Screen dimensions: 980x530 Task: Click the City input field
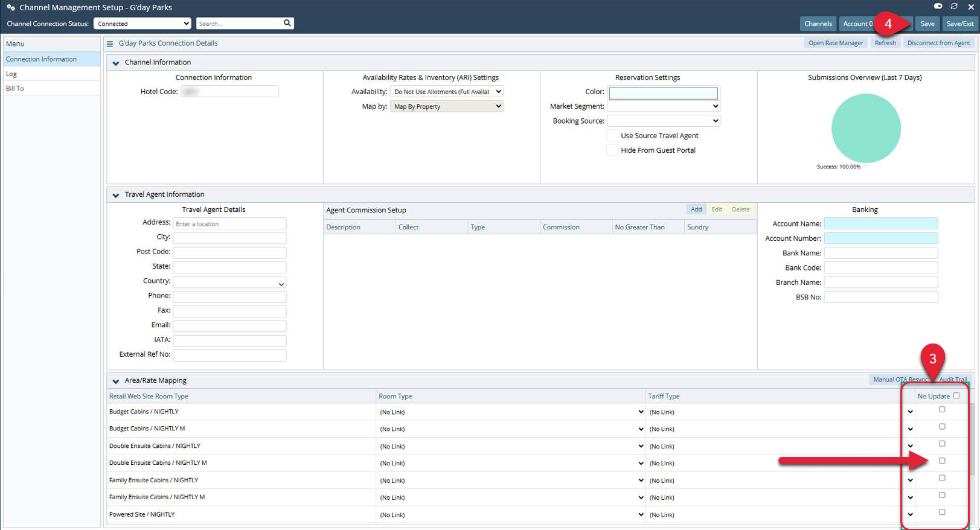click(229, 238)
